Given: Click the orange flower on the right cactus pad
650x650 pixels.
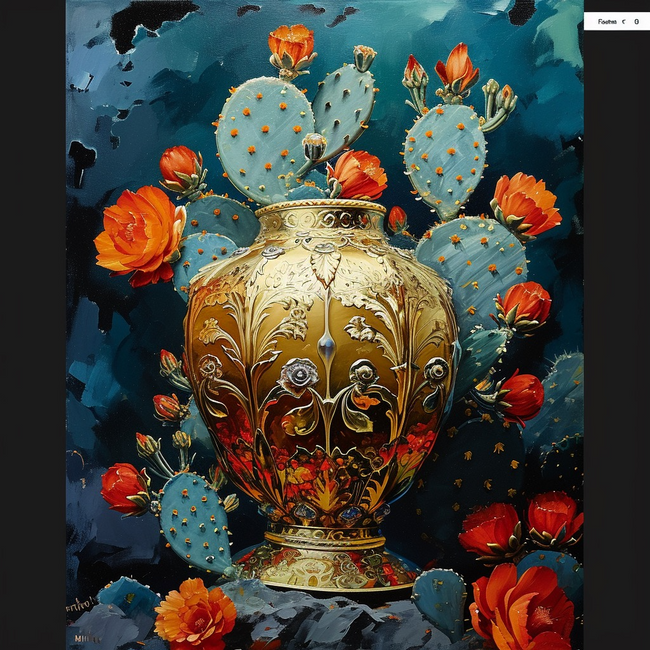Looking at the screenshot, I should pos(525,204).
